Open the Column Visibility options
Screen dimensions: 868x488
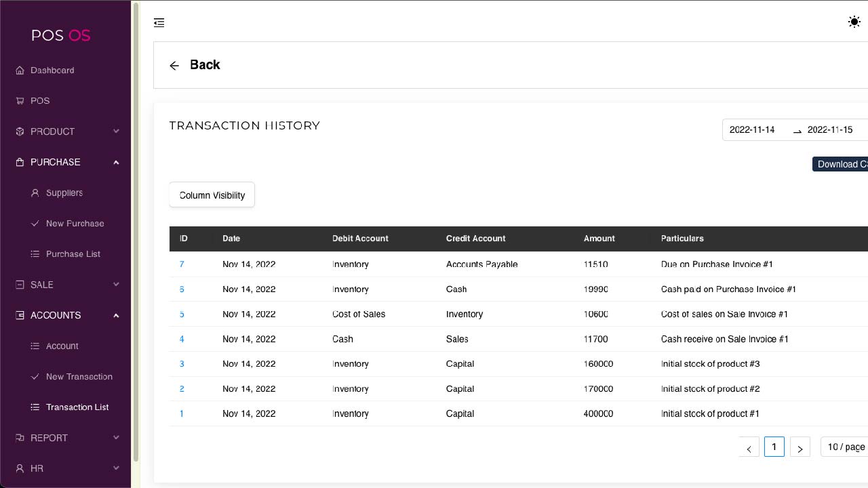point(212,195)
